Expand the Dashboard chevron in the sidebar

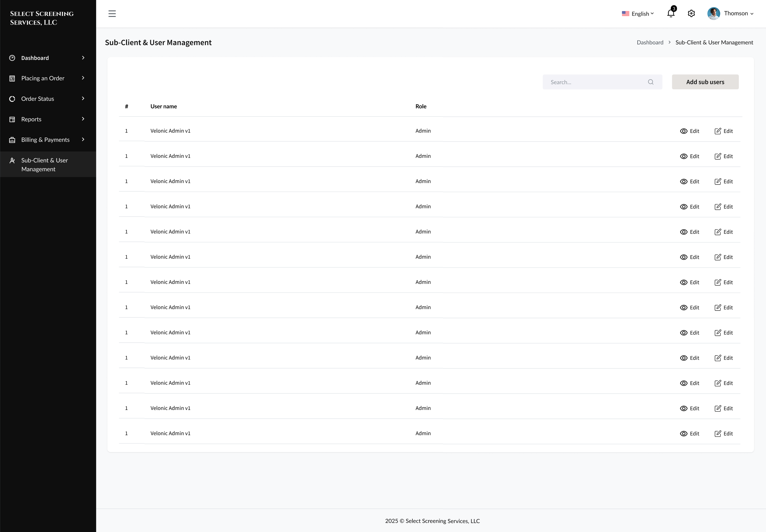coord(83,58)
